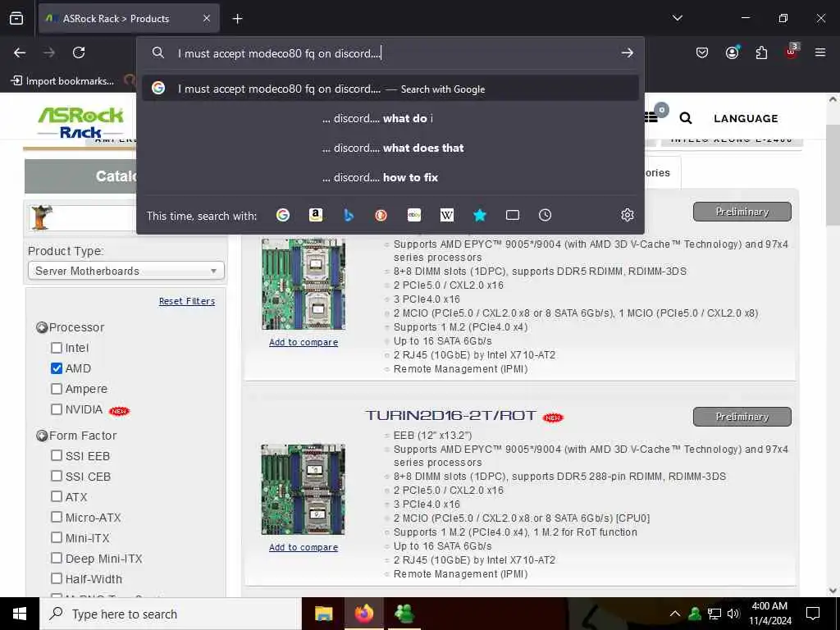The height and width of the screenshot is (630, 840).
Task: Open the TURIN2D16-2T/ROT product title
Action: 450,415
